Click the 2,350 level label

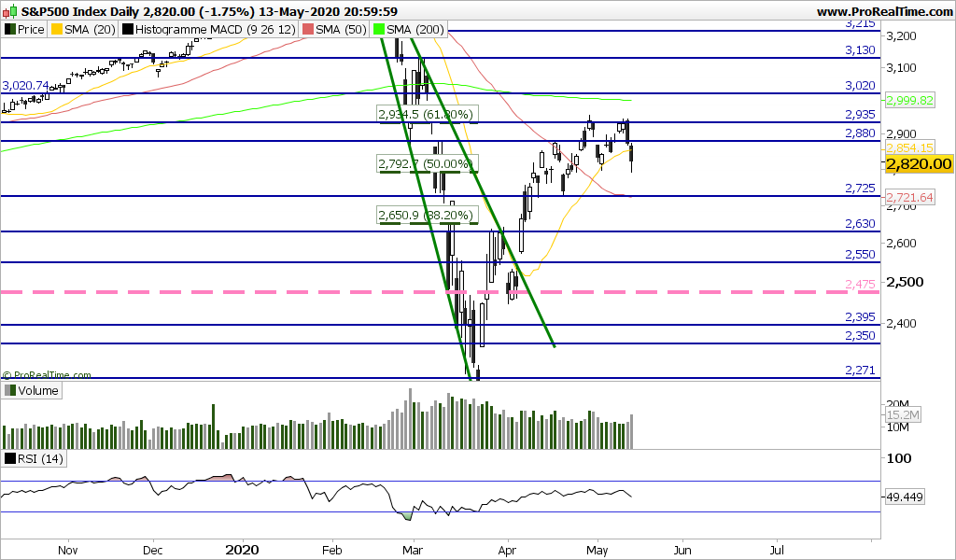(860, 335)
